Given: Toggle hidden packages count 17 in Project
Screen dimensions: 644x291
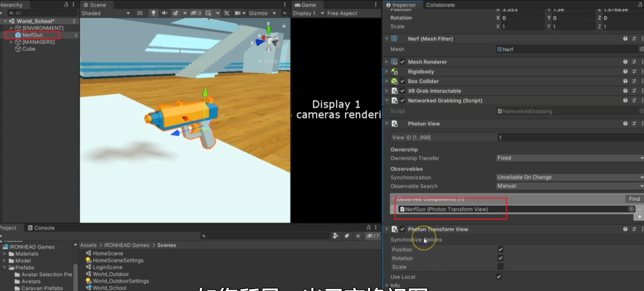Looking at the screenshot, I should pos(373,236).
